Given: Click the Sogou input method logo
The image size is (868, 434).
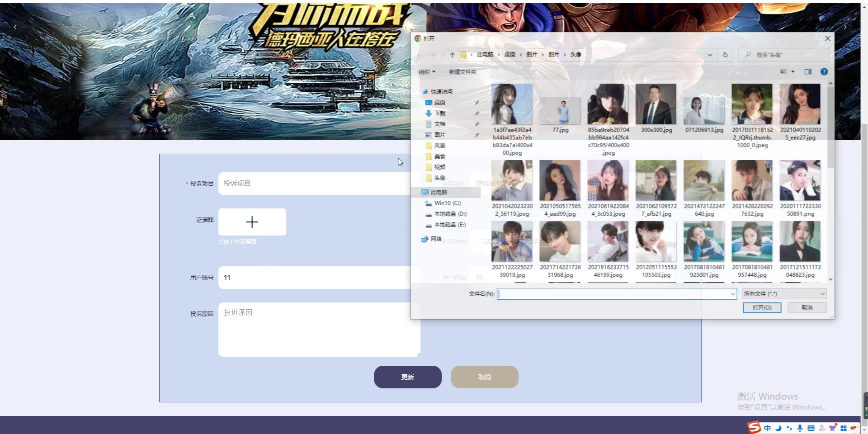Looking at the screenshot, I should (754, 427).
